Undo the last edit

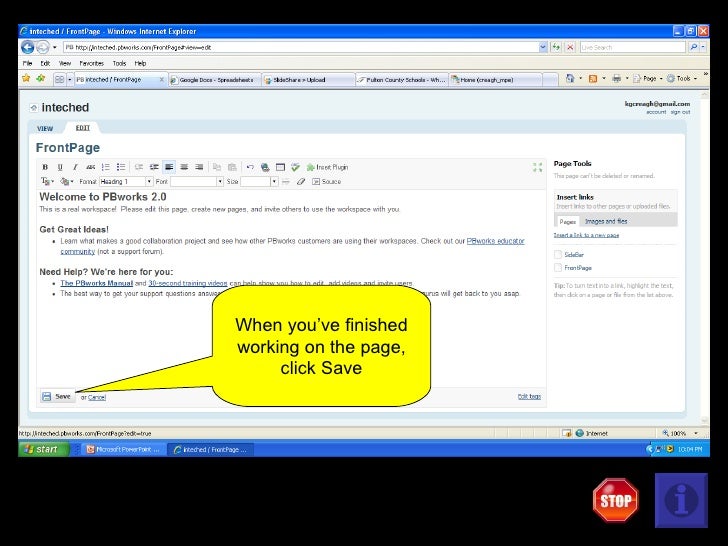[250, 167]
